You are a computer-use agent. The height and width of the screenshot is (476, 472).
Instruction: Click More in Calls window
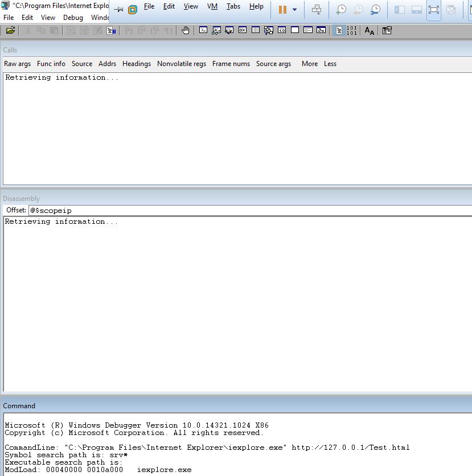click(310, 64)
